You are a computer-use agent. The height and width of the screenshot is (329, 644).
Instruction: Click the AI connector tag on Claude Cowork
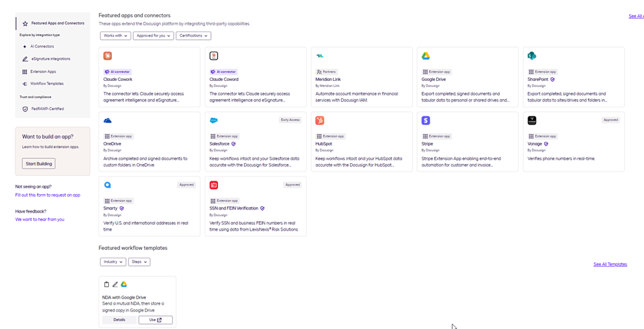[x=117, y=72]
